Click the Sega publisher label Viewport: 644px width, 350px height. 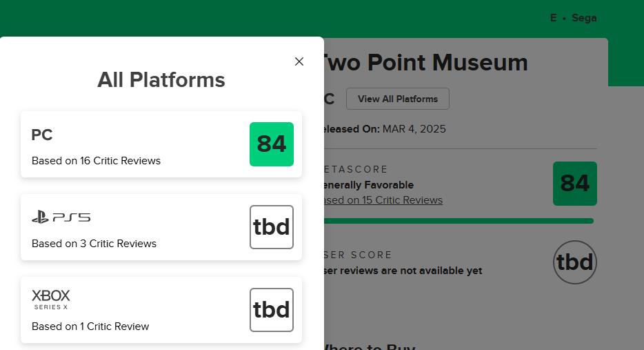(x=584, y=18)
